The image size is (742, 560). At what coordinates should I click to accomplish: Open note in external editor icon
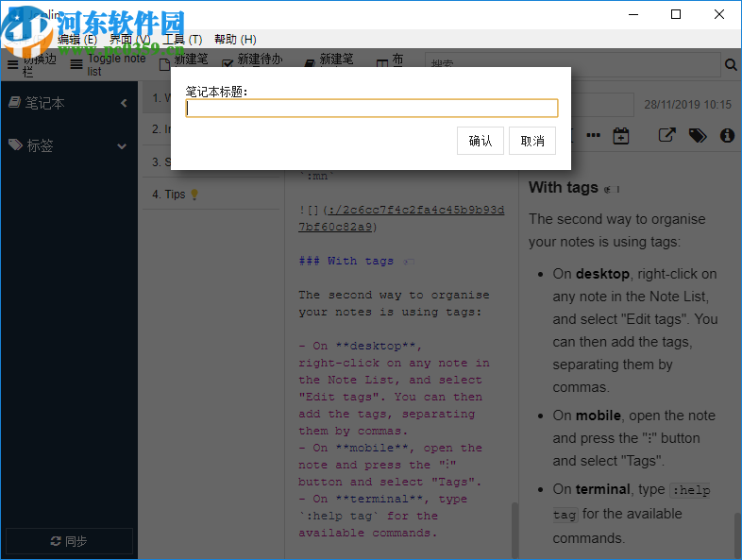tap(666, 136)
